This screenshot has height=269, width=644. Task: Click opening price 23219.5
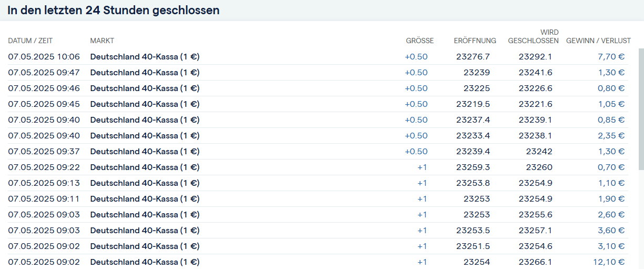point(473,104)
